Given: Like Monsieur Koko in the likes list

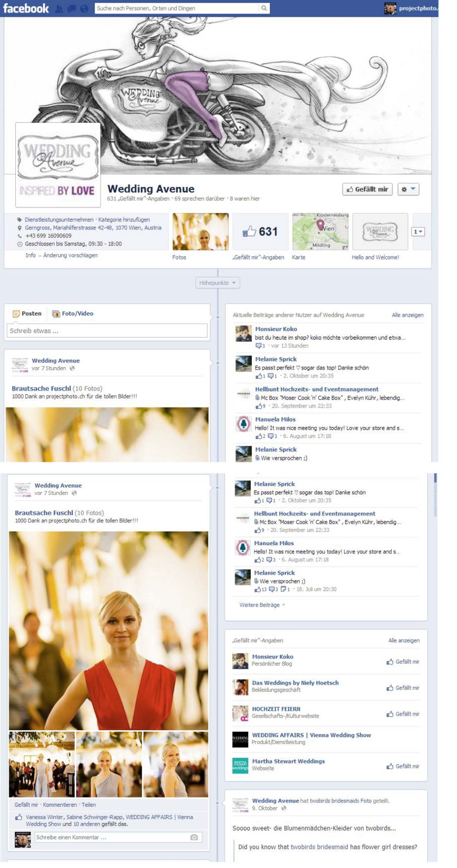Looking at the screenshot, I should point(403,662).
